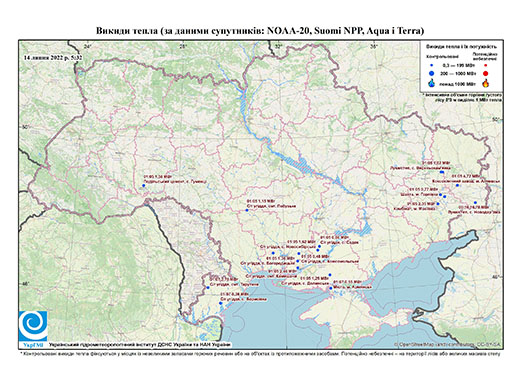This screenshot has height=368, width=520.
Task: Select the blue marker near Alchevsk label
Action: (457, 185)
